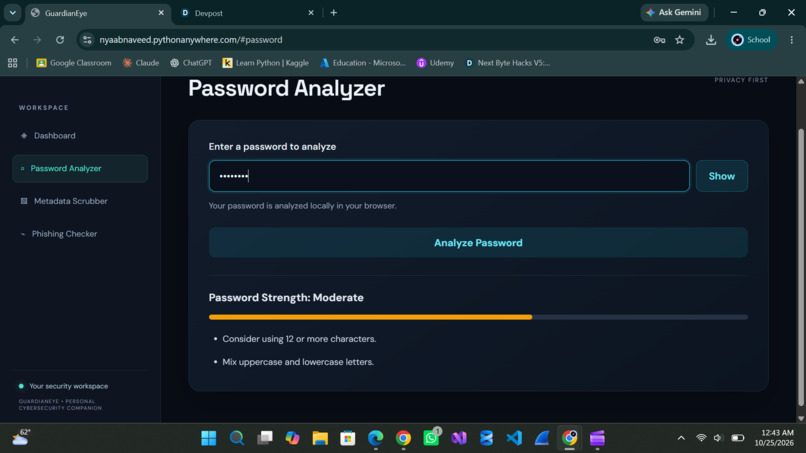The image size is (806, 453).
Task: Open the apps grid in bookmarks bar
Action: click(x=13, y=63)
